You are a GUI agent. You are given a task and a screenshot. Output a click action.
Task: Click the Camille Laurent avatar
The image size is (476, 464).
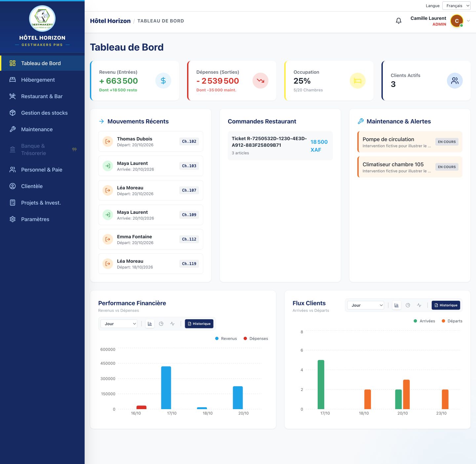457,21
